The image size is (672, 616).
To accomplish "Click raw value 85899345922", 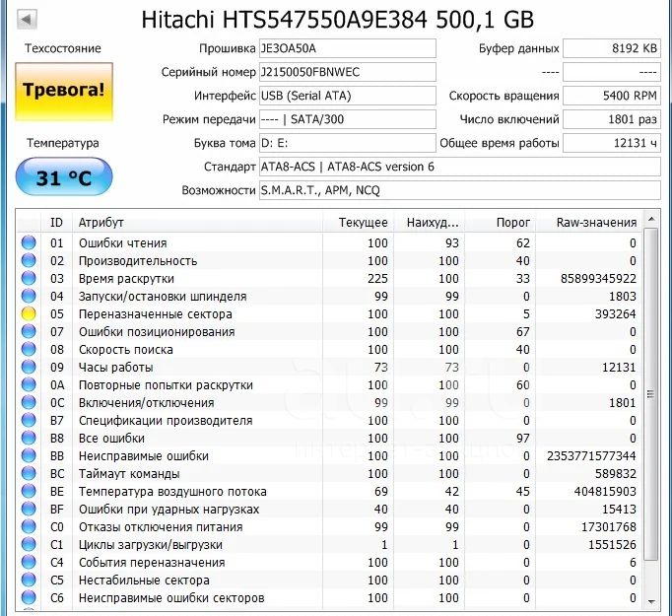I will coord(598,279).
